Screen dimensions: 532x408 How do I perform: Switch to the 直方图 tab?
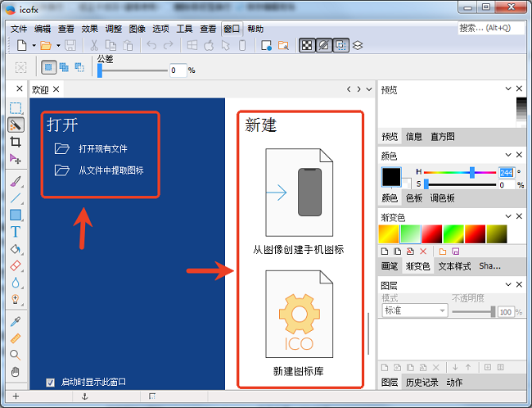click(443, 137)
